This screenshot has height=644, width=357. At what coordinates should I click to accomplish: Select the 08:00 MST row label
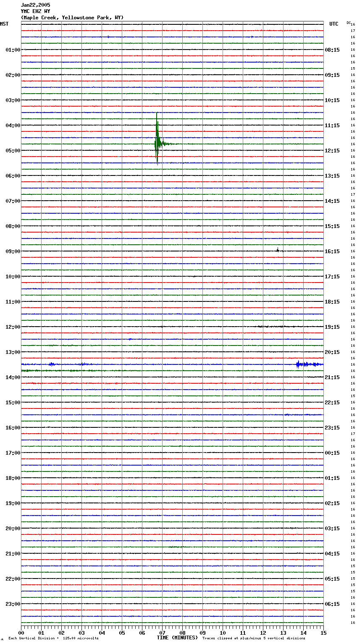13,226
